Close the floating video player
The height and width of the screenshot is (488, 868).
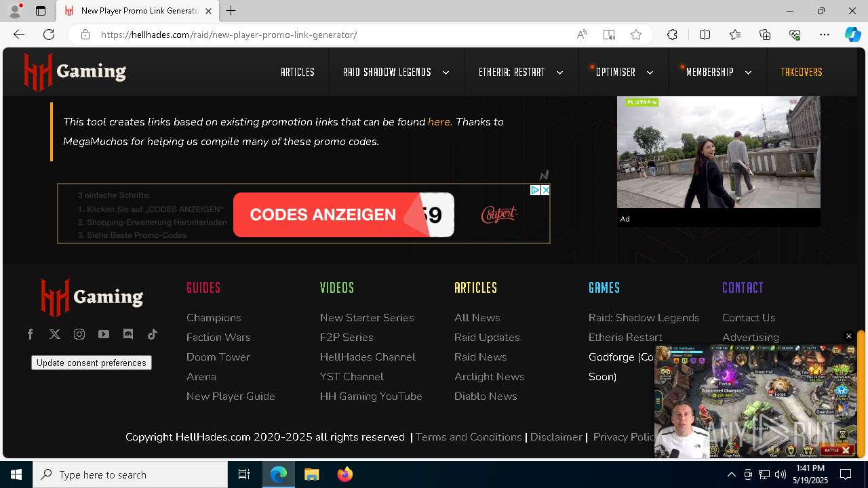[848, 336]
